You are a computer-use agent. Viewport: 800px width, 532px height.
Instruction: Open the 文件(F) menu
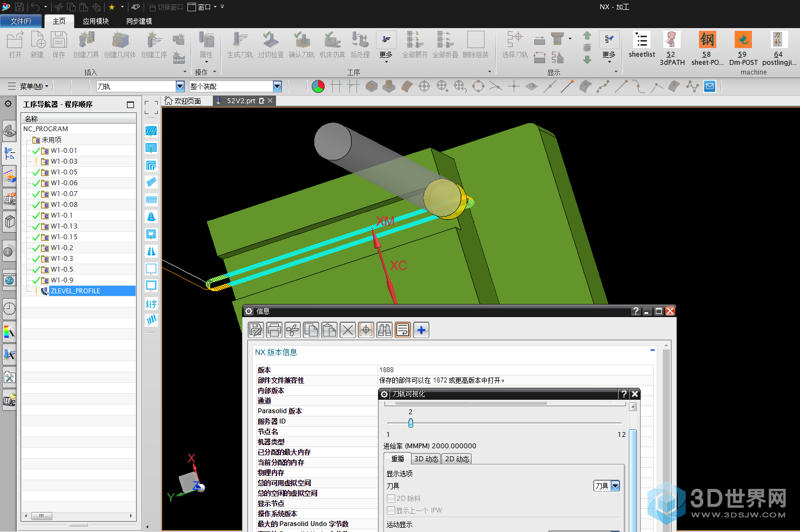click(x=21, y=21)
